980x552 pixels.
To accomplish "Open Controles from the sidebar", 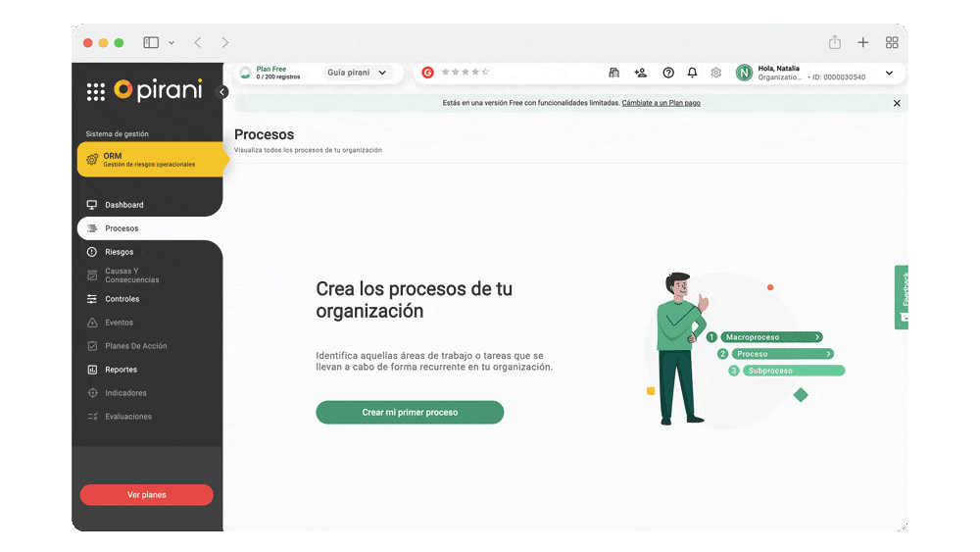I will pos(122,299).
